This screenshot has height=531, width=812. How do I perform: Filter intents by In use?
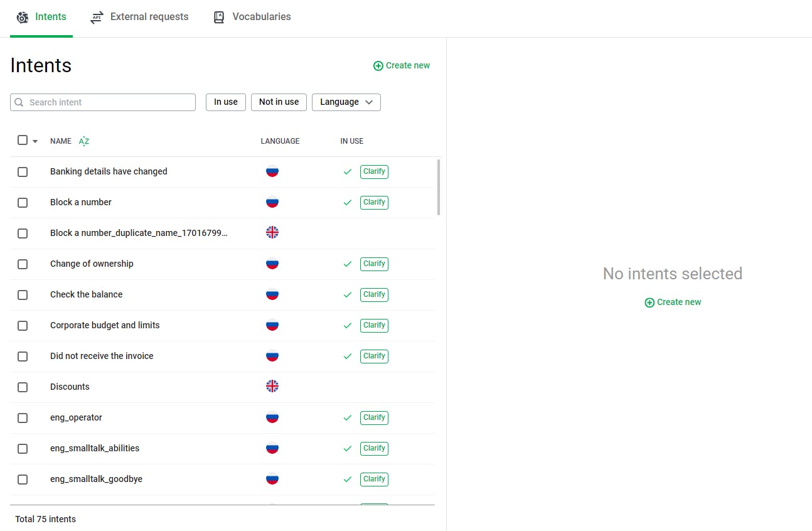226,102
